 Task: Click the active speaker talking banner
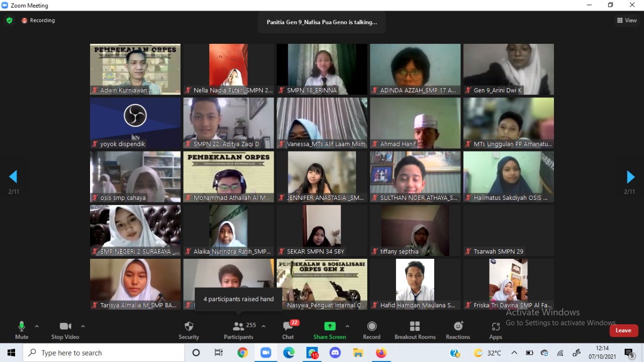point(321,22)
